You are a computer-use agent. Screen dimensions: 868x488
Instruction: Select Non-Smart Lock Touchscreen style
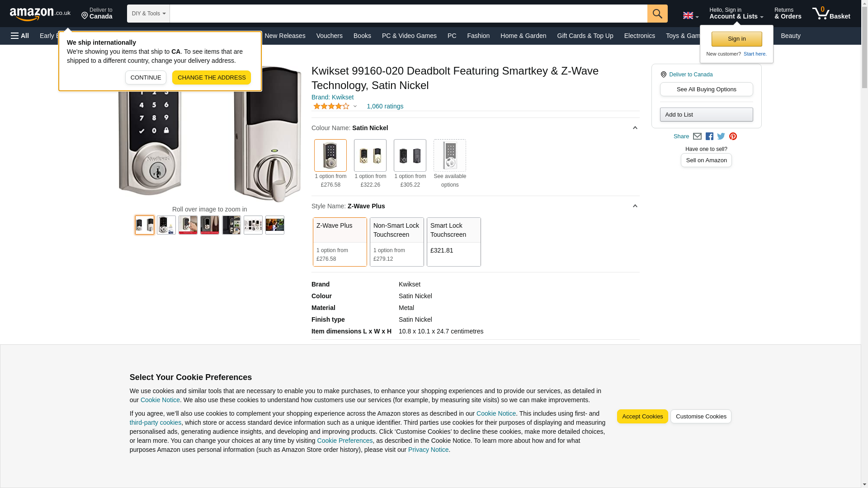pos(397,242)
